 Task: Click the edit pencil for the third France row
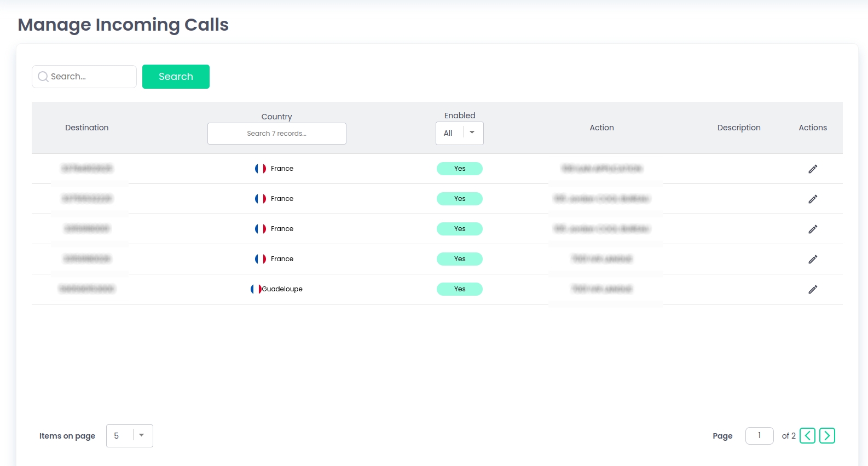point(813,229)
